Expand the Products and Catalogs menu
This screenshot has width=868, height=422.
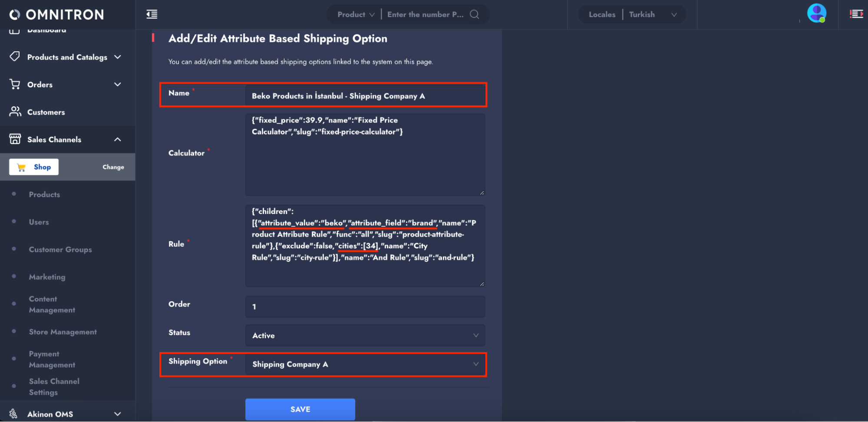coord(117,57)
